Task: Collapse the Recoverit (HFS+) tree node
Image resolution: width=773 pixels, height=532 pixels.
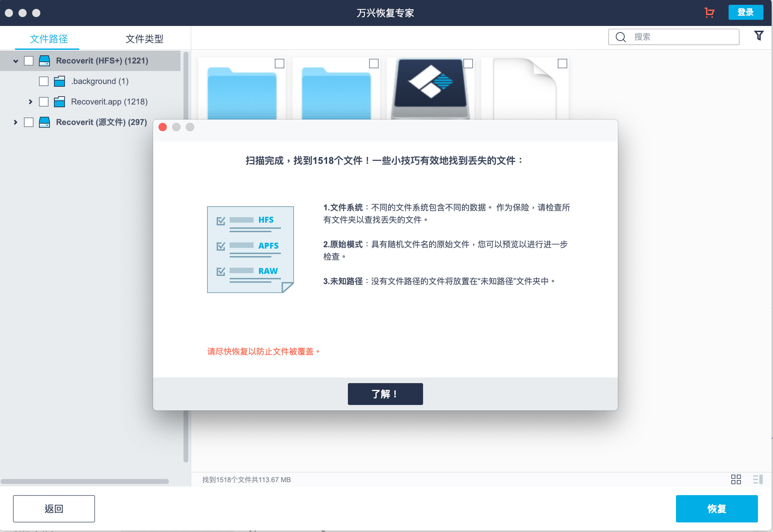Action: coord(15,61)
